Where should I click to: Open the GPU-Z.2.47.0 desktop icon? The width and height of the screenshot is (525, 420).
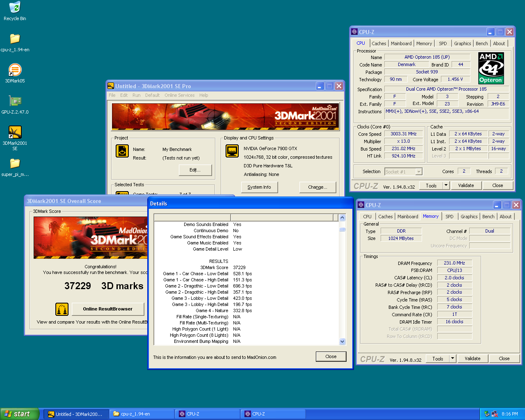(15, 105)
